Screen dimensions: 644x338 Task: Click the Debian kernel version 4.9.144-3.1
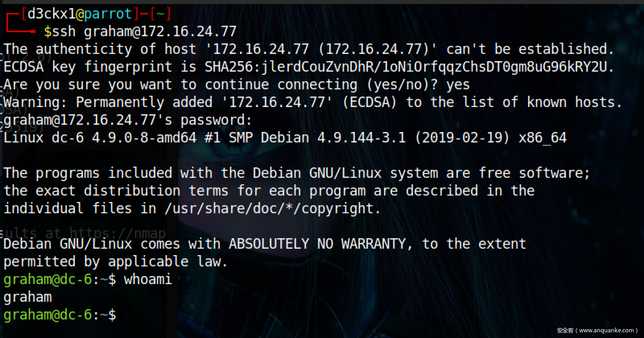[361, 138]
